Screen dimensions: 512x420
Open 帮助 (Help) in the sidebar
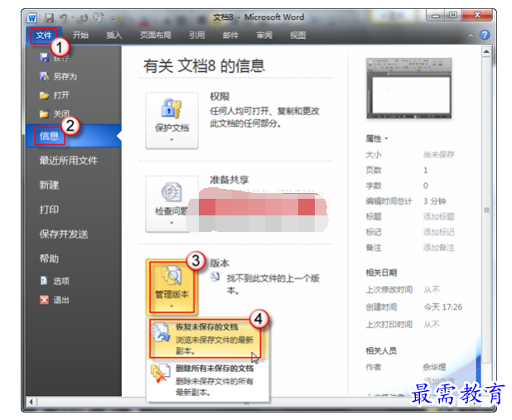click(x=49, y=258)
